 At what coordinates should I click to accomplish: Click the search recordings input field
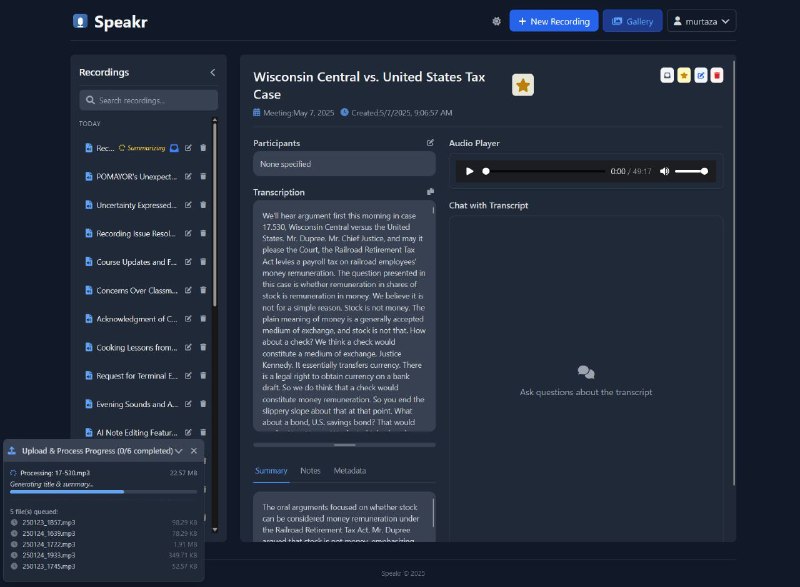tap(146, 100)
